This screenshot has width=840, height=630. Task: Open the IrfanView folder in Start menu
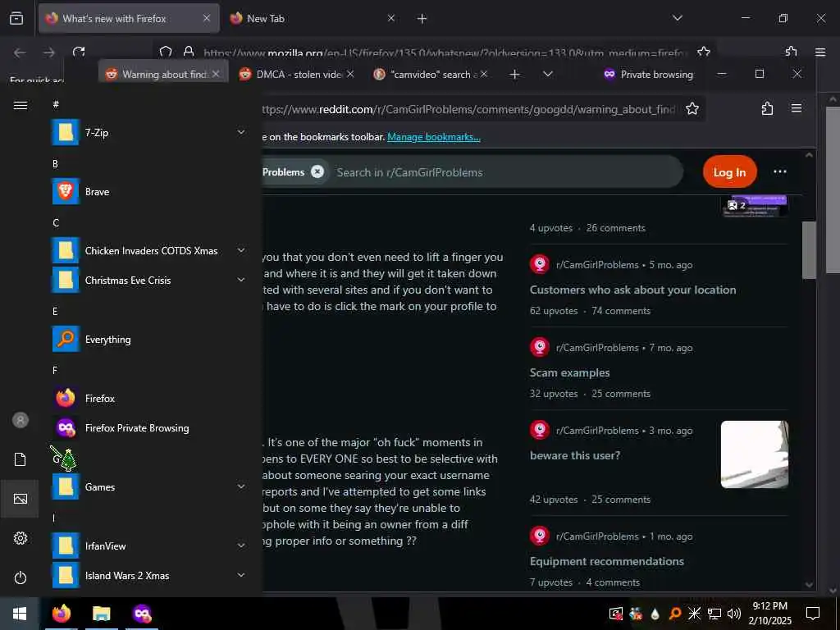[x=148, y=546]
